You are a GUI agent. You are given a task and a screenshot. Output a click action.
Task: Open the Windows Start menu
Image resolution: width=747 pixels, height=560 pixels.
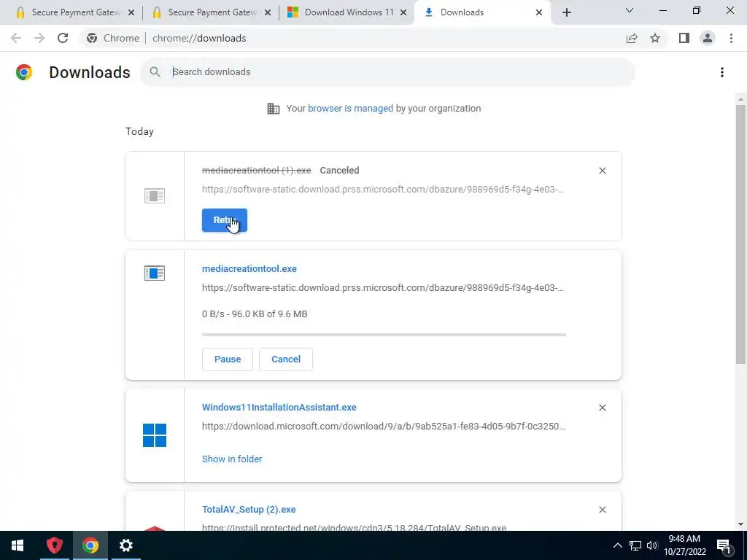18,545
